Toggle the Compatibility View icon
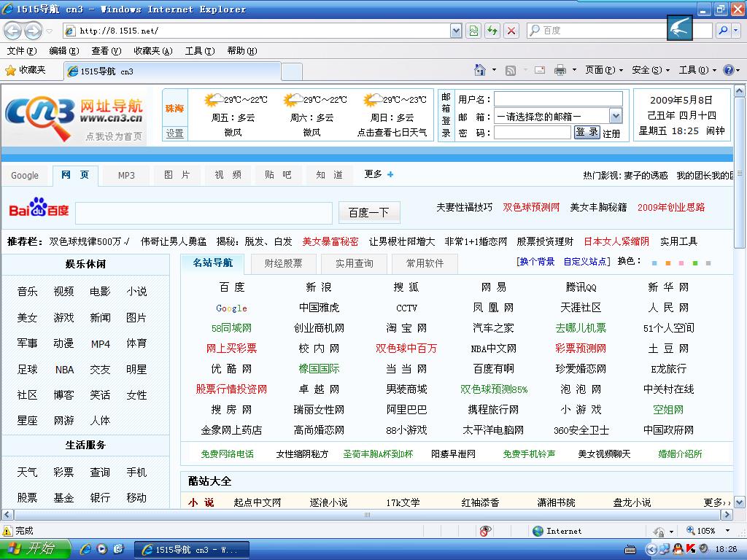The image size is (747, 560). pos(473,31)
